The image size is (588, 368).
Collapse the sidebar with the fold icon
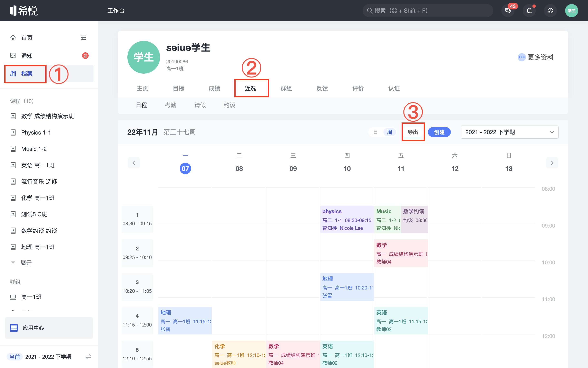[x=84, y=38]
